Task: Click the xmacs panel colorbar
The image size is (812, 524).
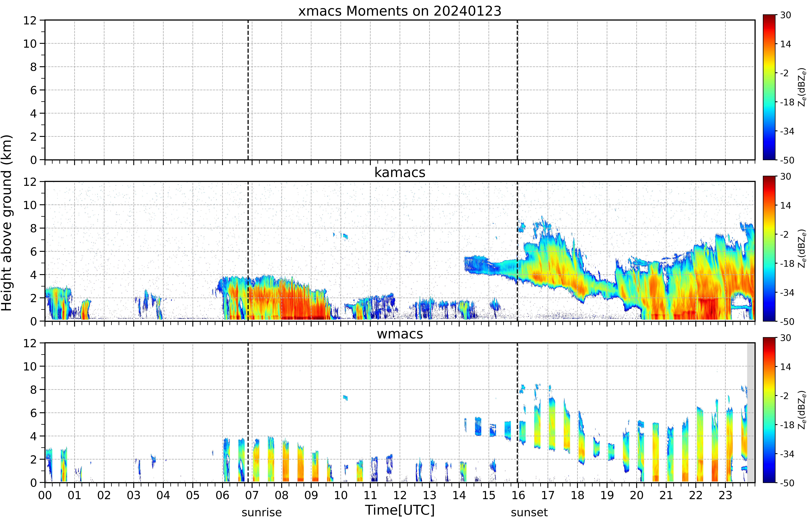Action: coord(769,87)
